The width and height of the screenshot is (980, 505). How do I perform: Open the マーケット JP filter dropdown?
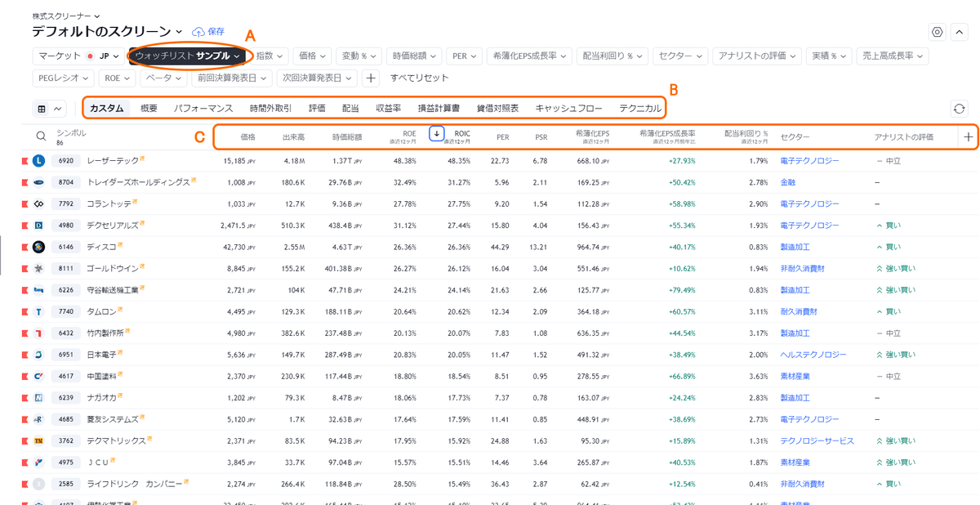pyautogui.click(x=78, y=56)
